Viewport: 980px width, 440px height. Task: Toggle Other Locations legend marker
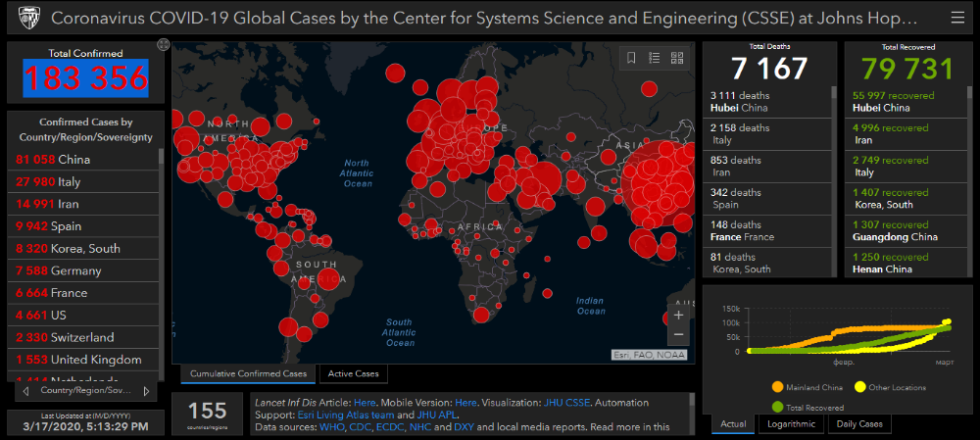860,387
